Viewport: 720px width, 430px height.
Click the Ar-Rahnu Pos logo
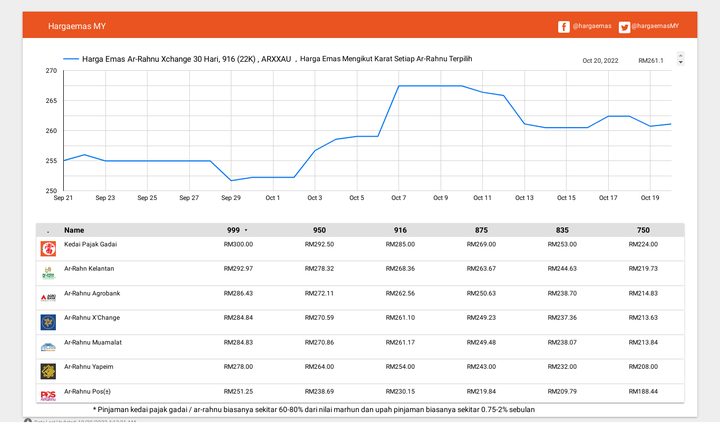click(48, 396)
